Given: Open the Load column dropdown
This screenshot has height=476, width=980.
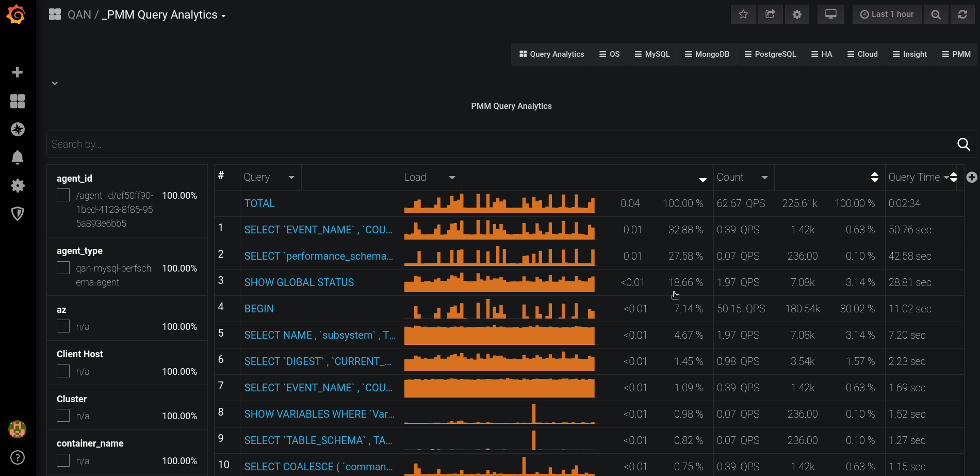Looking at the screenshot, I should coord(452,178).
